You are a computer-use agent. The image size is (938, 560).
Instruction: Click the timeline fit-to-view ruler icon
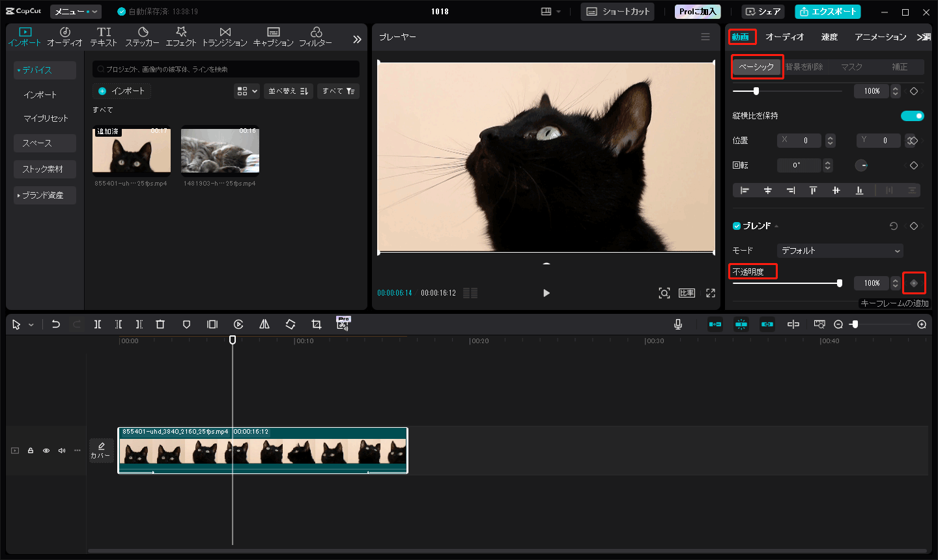click(x=819, y=324)
